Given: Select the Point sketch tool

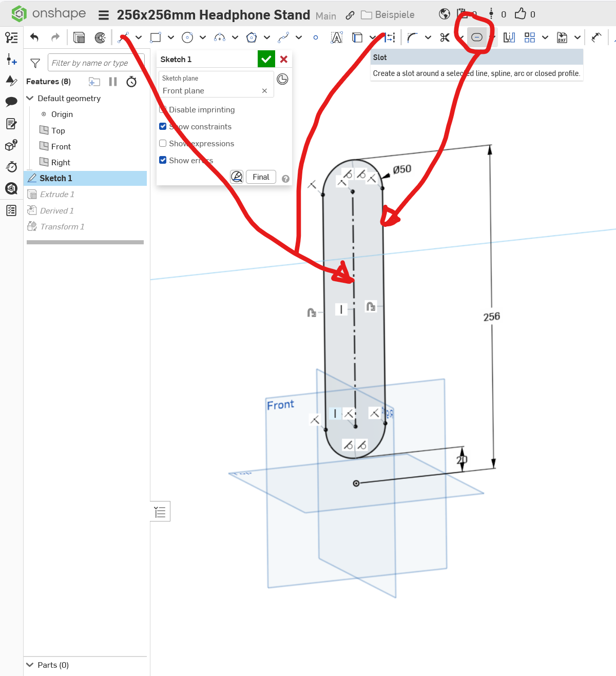Looking at the screenshot, I should coord(316,37).
